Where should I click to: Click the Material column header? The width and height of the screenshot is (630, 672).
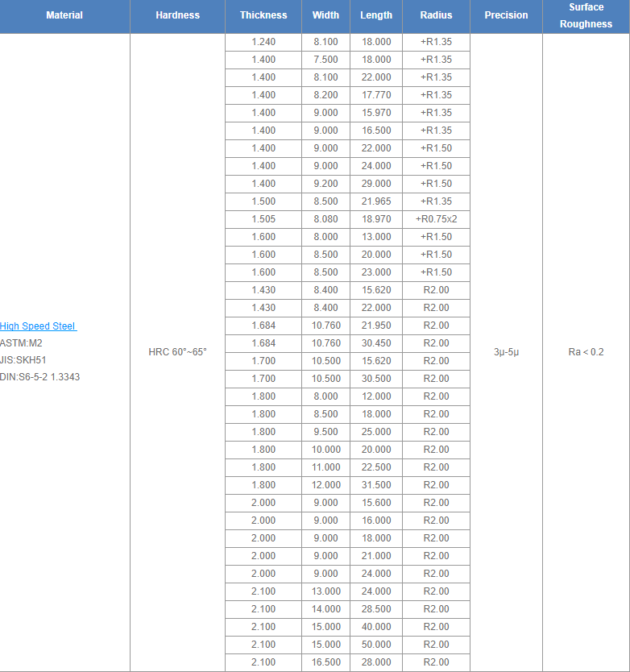pos(64,15)
